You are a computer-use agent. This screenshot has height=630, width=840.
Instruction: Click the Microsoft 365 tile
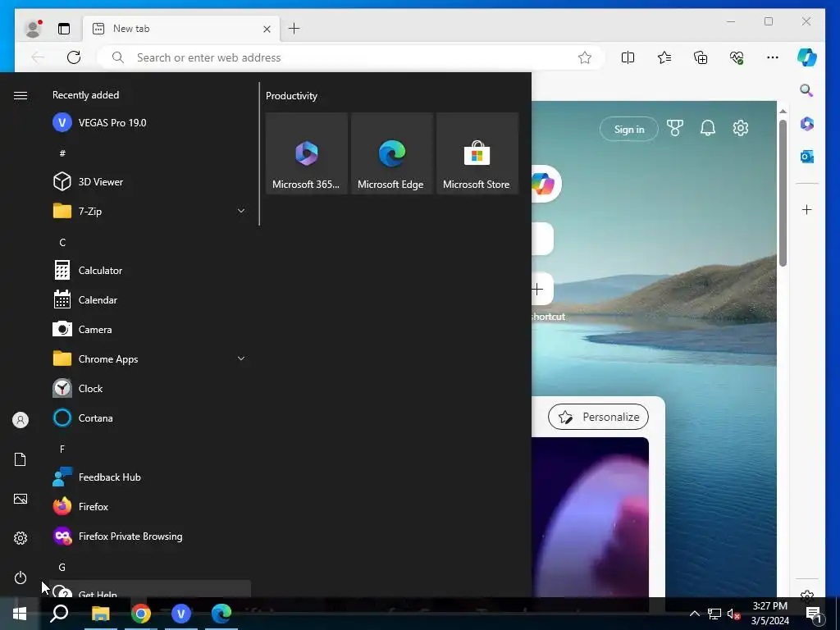tap(307, 153)
